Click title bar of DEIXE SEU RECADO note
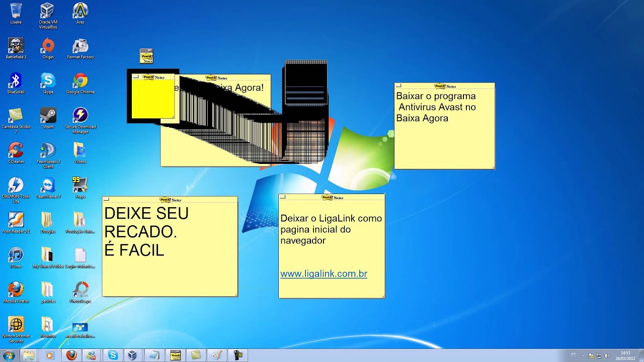 pyautogui.click(x=170, y=200)
